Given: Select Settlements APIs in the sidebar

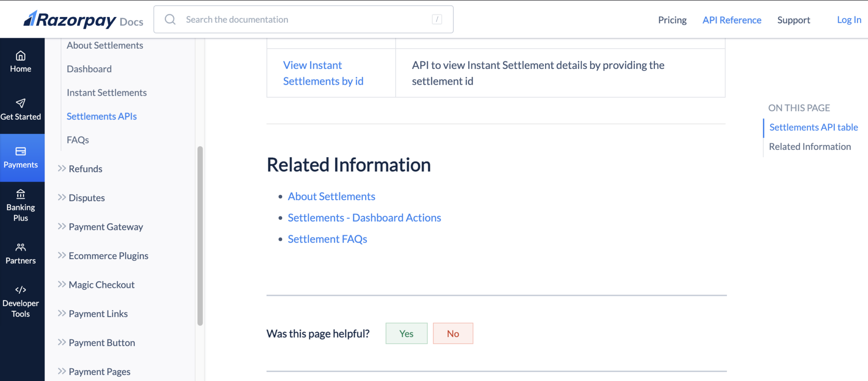Looking at the screenshot, I should click(102, 116).
